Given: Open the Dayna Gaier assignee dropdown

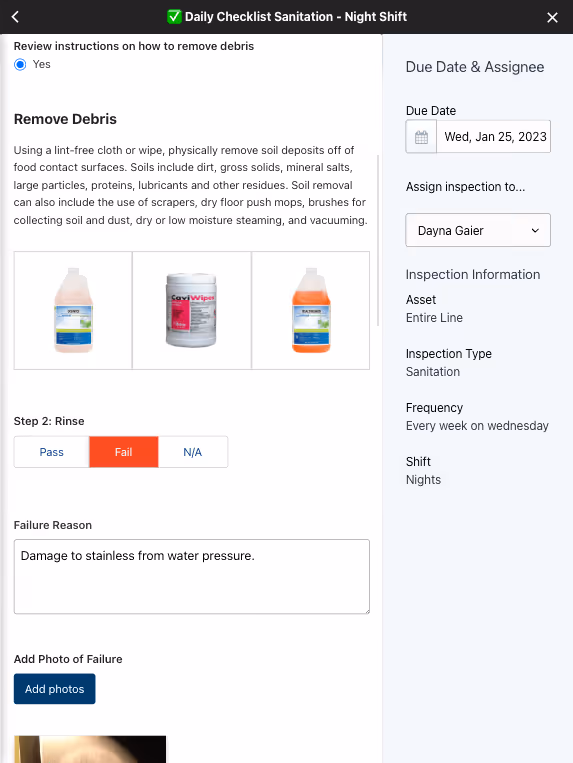Looking at the screenshot, I should pyautogui.click(x=478, y=230).
